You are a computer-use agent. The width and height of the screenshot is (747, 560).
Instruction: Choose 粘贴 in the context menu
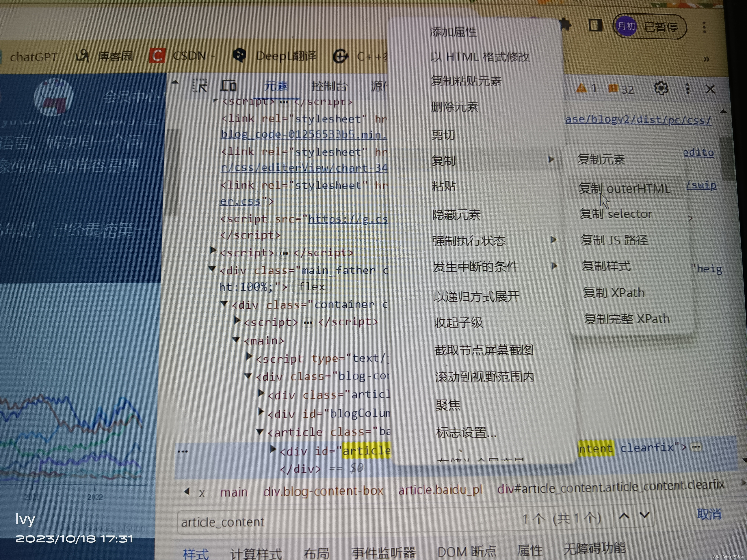tap(444, 186)
